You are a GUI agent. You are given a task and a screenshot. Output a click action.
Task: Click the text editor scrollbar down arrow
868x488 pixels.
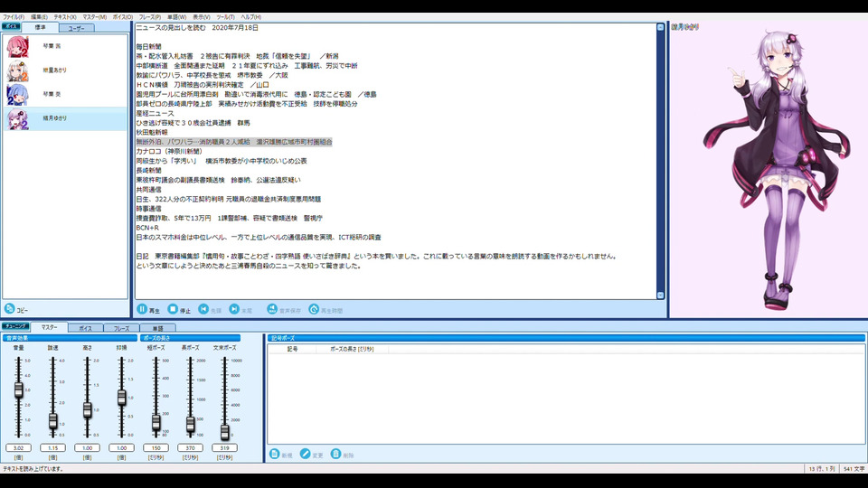[x=660, y=296]
